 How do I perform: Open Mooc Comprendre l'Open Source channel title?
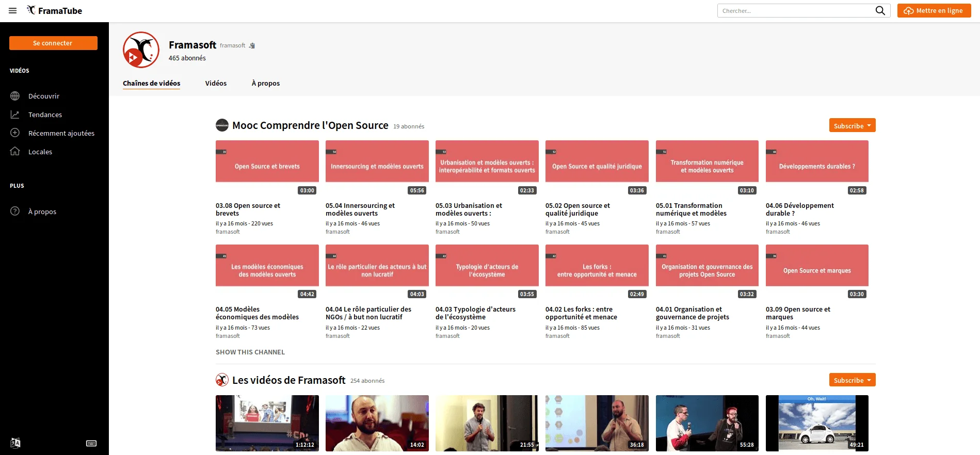click(x=310, y=125)
